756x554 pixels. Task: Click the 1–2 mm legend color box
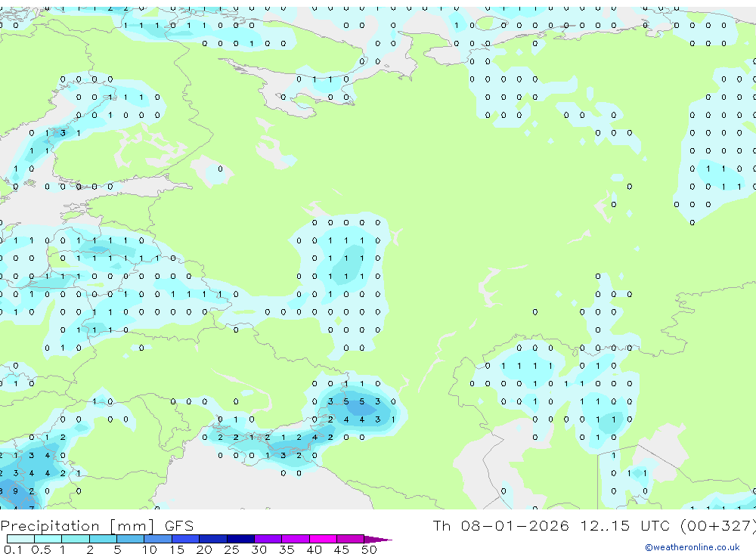coord(76,539)
